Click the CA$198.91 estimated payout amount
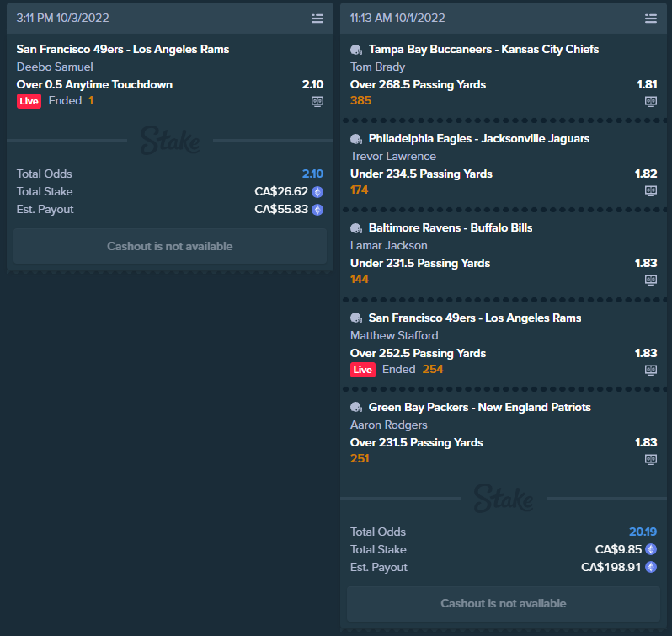The image size is (672, 636). pyautogui.click(x=611, y=567)
